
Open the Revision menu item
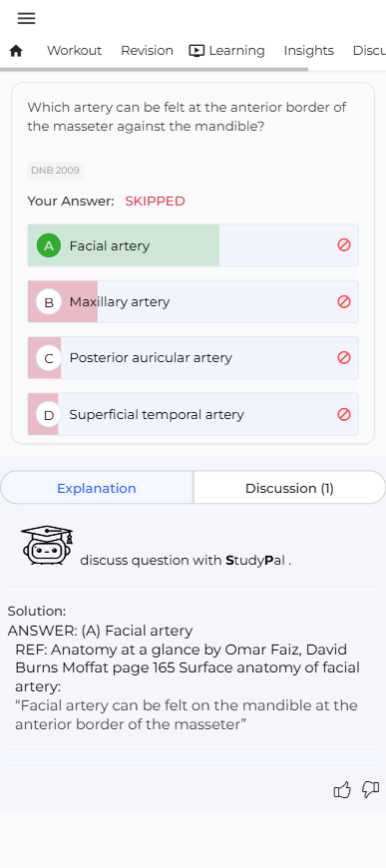tap(147, 51)
